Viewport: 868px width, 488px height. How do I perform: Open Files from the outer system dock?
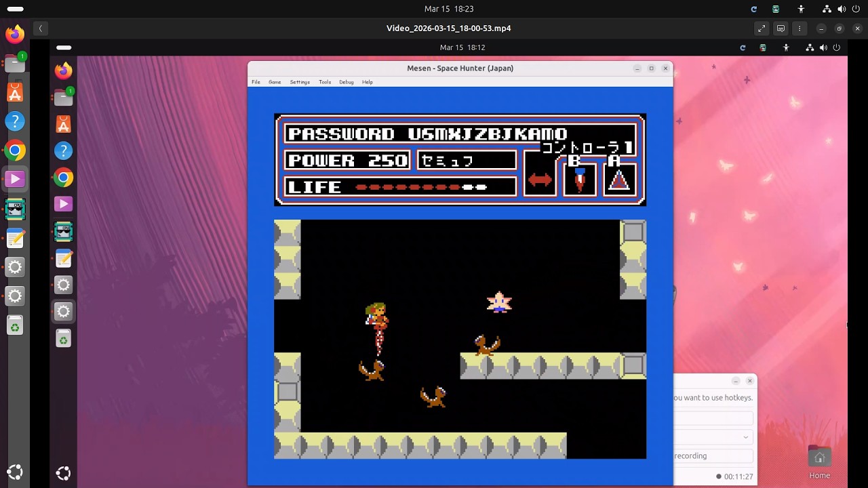pyautogui.click(x=15, y=63)
